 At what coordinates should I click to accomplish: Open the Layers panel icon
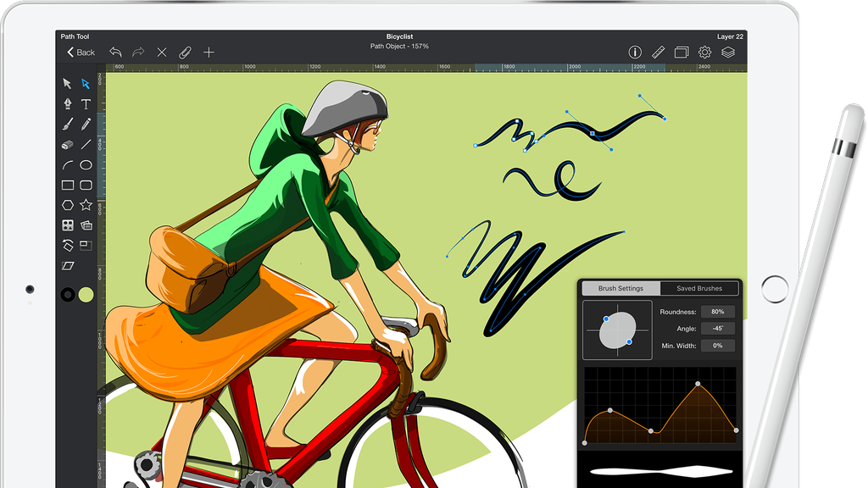tap(727, 52)
